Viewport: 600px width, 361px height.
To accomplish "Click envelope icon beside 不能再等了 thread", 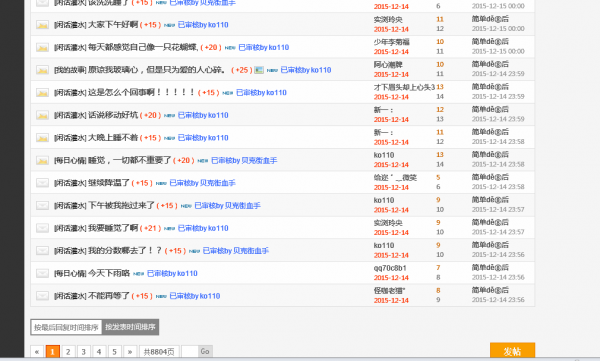I will click(42, 296).
